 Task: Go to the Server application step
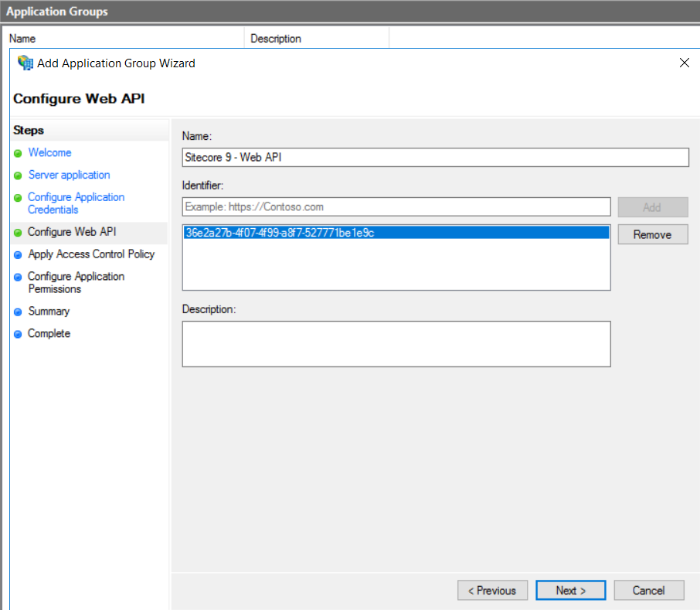(x=69, y=176)
